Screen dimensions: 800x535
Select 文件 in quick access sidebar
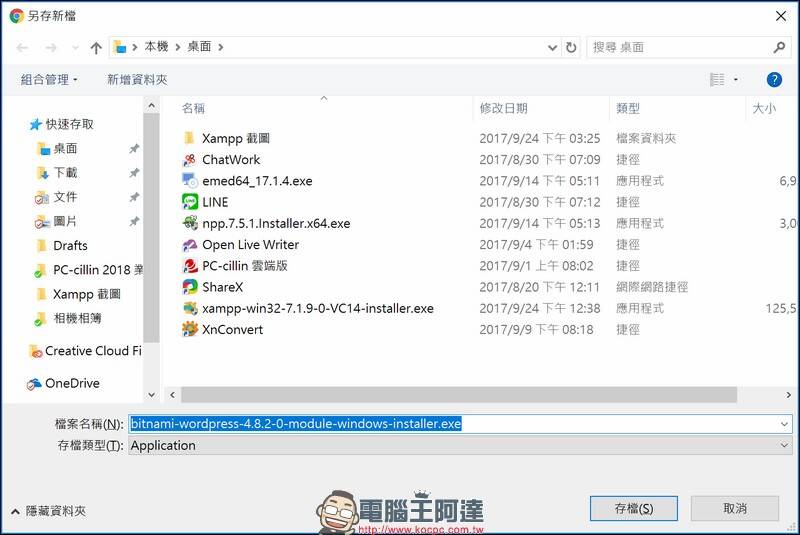tap(65, 197)
